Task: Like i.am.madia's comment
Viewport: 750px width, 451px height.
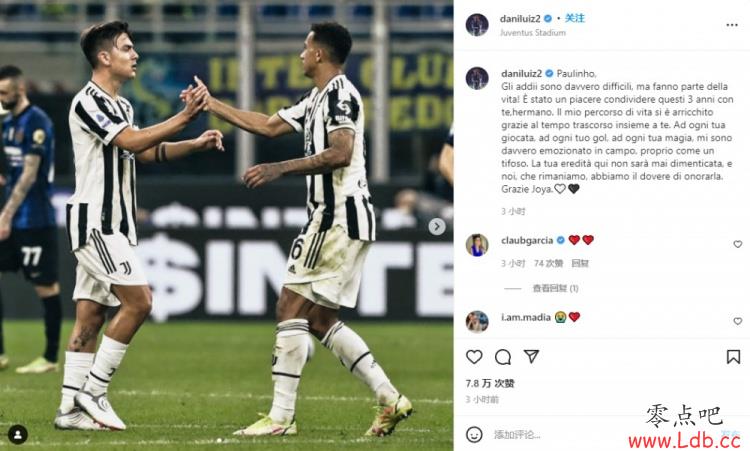Action: [x=738, y=321]
